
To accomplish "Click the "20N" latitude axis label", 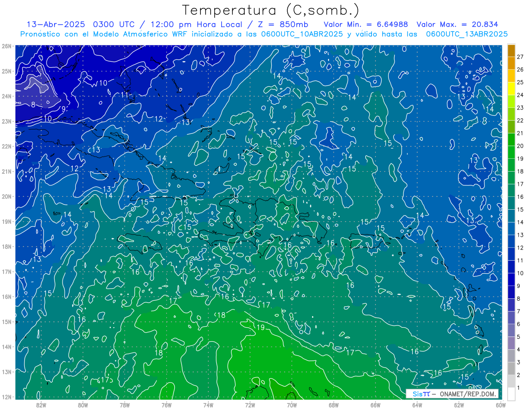I will click(7, 196).
